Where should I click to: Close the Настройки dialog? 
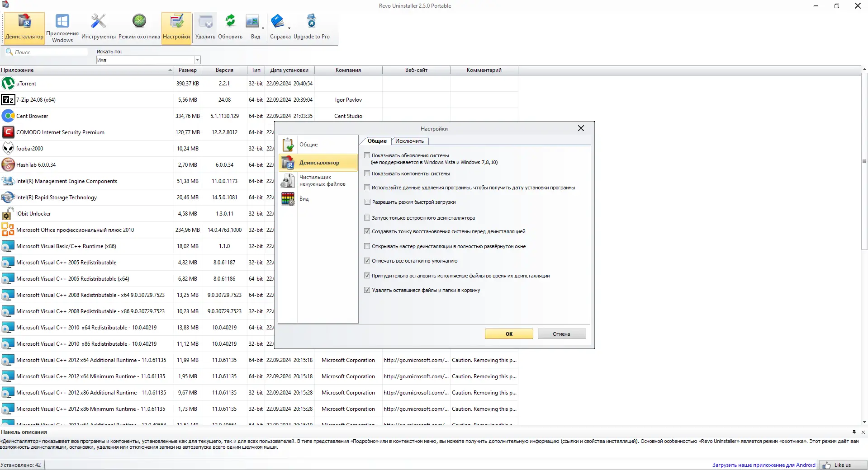(581, 128)
